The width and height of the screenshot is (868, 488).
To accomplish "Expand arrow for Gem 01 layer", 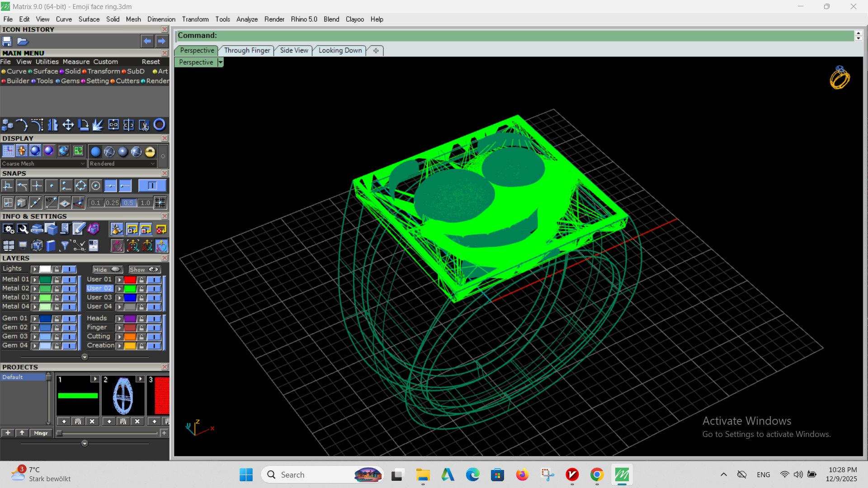I will coord(34,319).
